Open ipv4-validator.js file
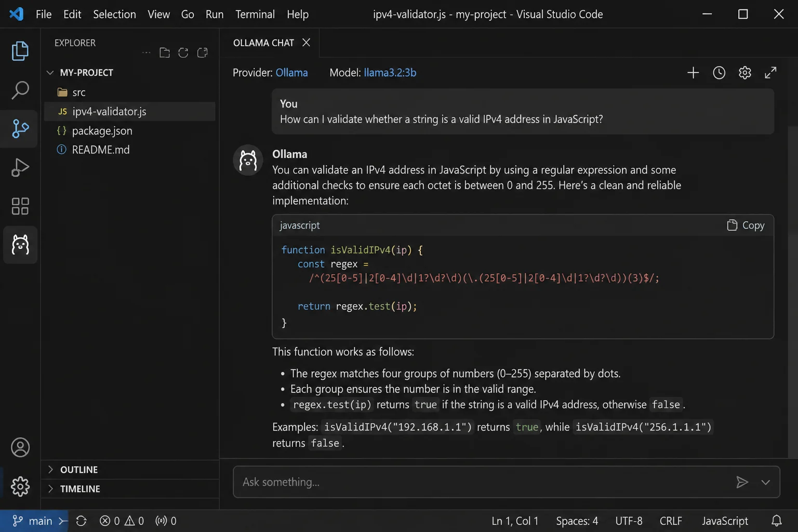The height and width of the screenshot is (532, 798). pyautogui.click(x=130, y=112)
